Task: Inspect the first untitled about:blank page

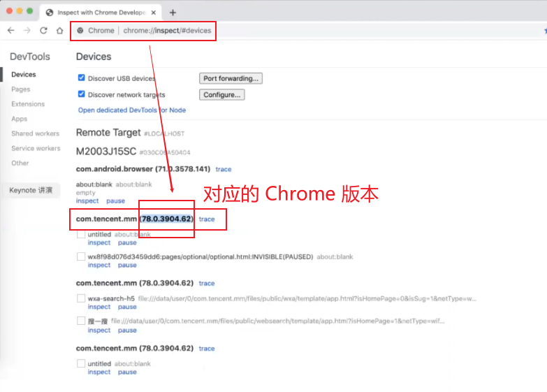Action: [x=99, y=242]
